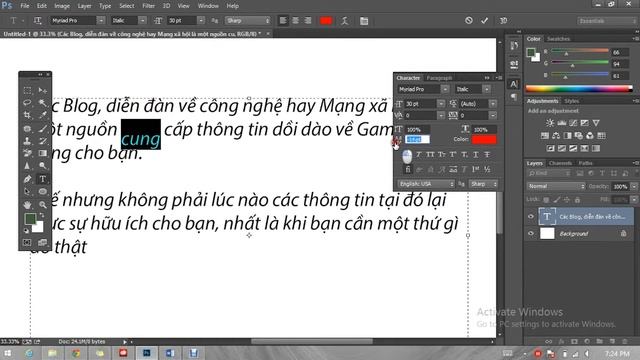Open the Layer menu

[x=84, y=6]
